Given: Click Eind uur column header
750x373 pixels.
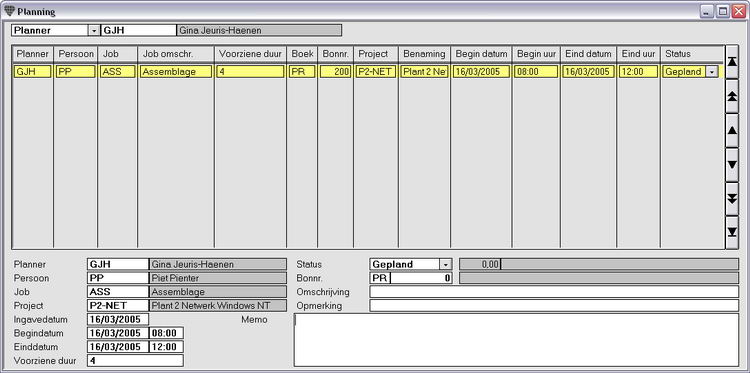Looking at the screenshot, I should pyautogui.click(x=639, y=54).
